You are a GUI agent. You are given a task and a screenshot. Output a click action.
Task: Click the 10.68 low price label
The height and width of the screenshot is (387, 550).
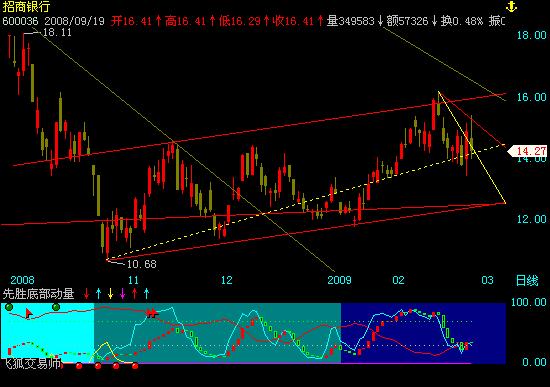point(141,264)
